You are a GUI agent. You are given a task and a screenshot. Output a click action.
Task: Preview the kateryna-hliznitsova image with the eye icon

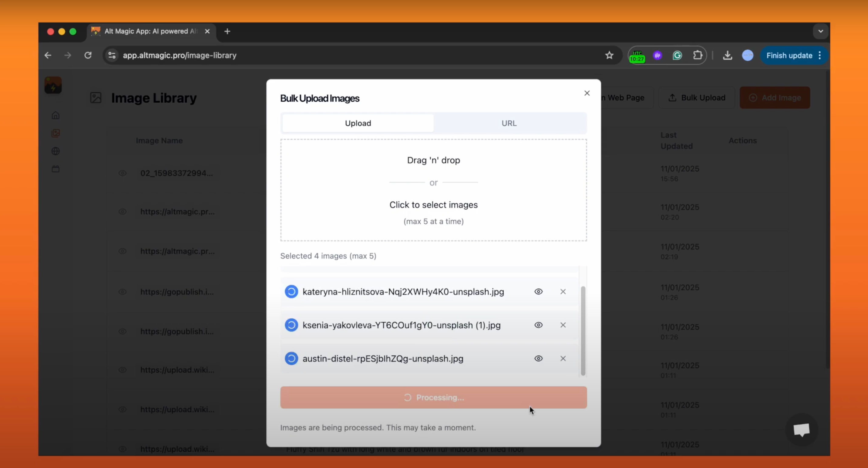point(538,292)
